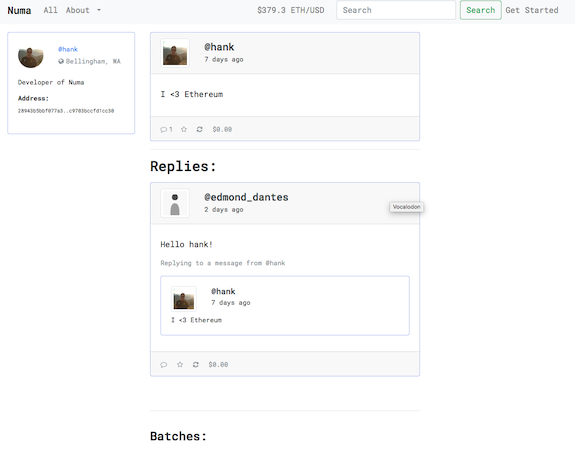Repost hank's 'I <3 Ethereum' post
Image resolution: width=575 pixels, height=451 pixels.
(199, 129)
